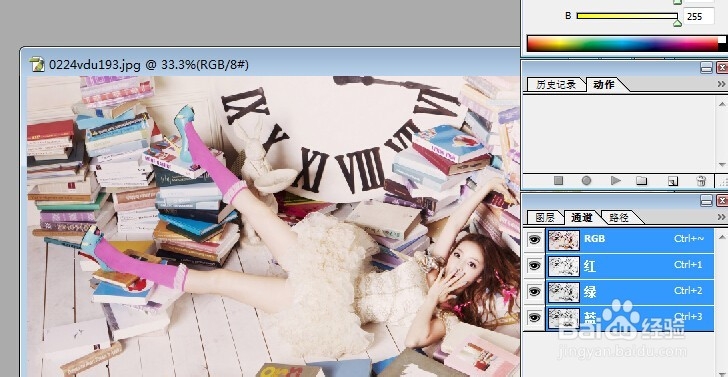Minimize the Channels panel group
This screenshot has height=377, width=728.
(706, 201)
